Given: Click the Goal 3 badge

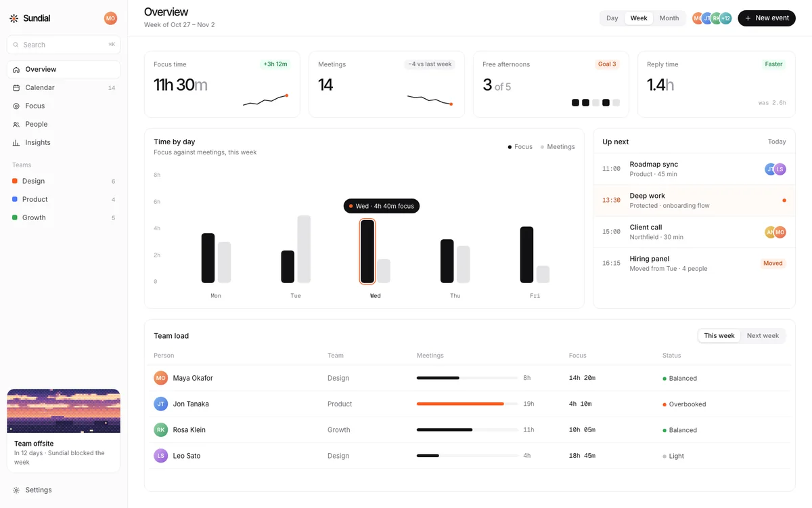Looking at the screenshot, I should (x=607, y=64).
